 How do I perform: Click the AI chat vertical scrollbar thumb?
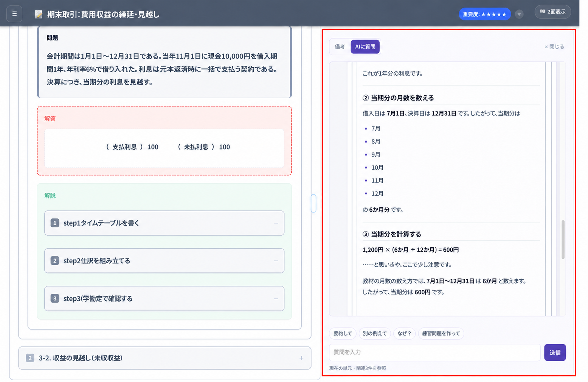click(563, 240)
